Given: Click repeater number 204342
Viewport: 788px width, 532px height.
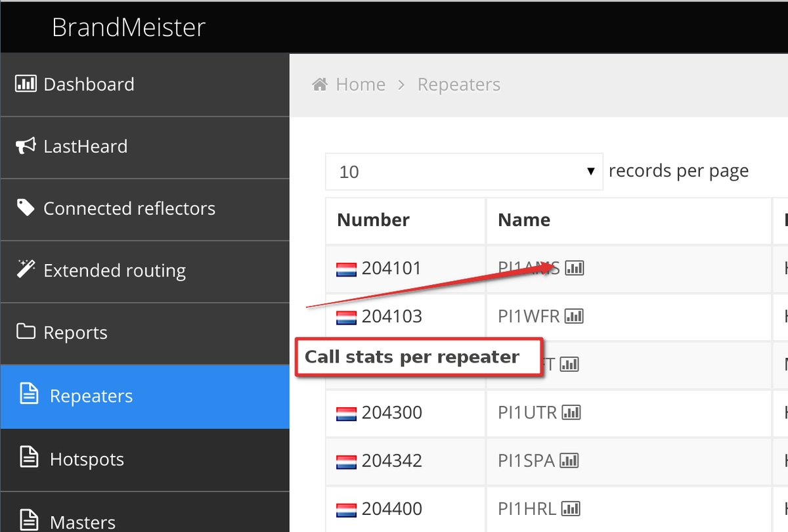Looking at the screenshot, I should coord(391,460).
